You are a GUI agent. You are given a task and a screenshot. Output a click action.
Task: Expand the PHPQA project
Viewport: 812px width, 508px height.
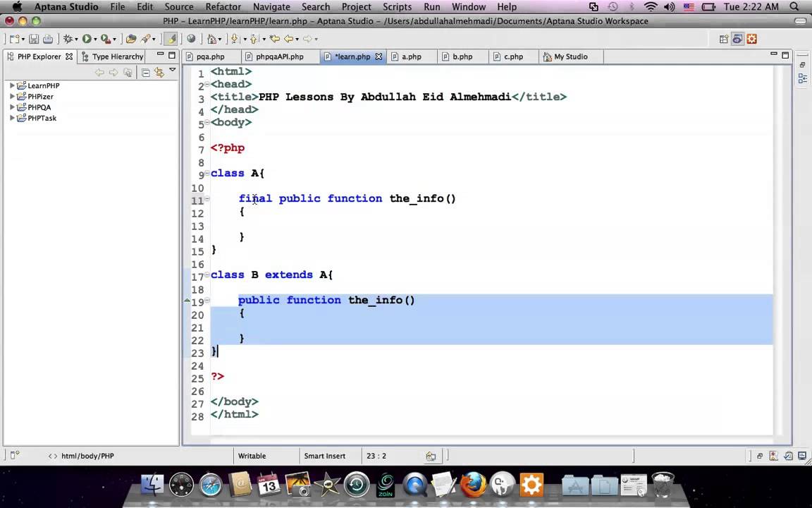tap(12, 107)
